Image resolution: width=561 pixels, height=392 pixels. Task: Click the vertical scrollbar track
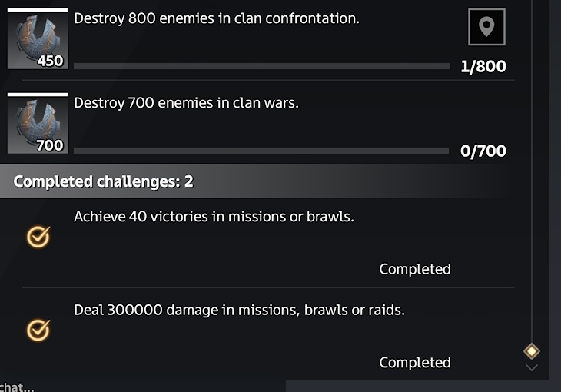point(532,172)
